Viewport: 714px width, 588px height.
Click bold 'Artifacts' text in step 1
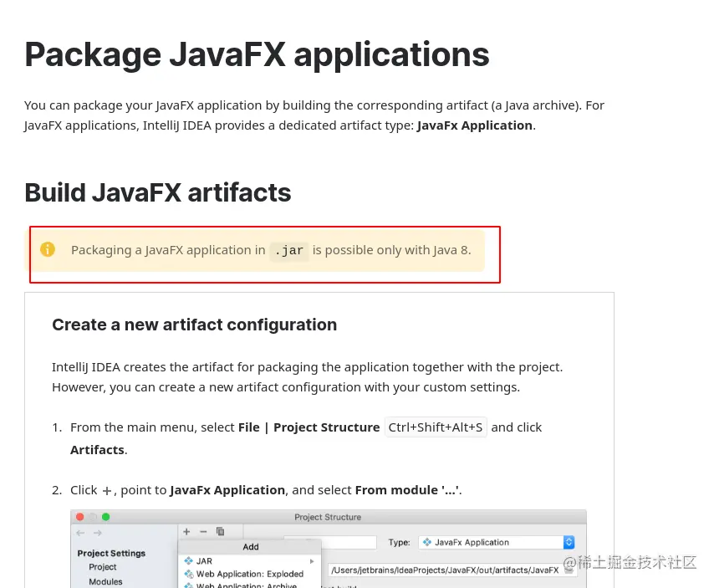97,450
